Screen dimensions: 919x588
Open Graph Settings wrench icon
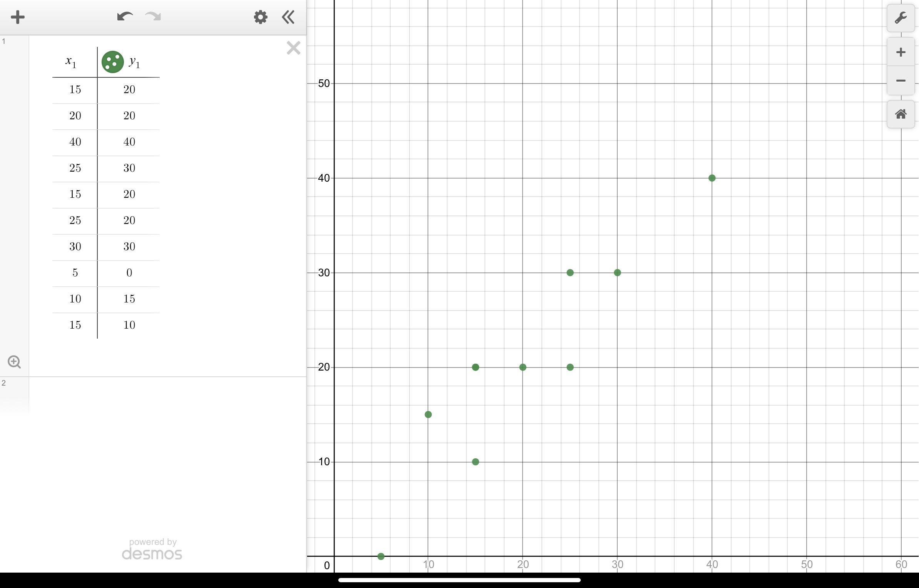[x=901, y=18]
